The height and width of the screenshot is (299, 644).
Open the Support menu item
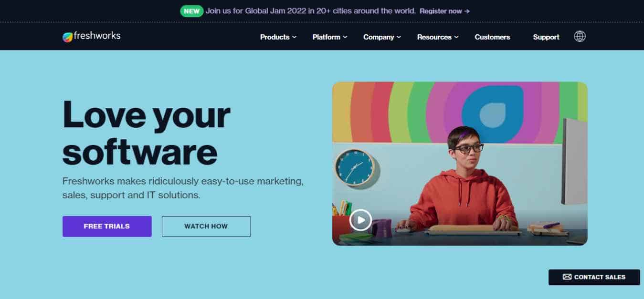click(546, 37)
